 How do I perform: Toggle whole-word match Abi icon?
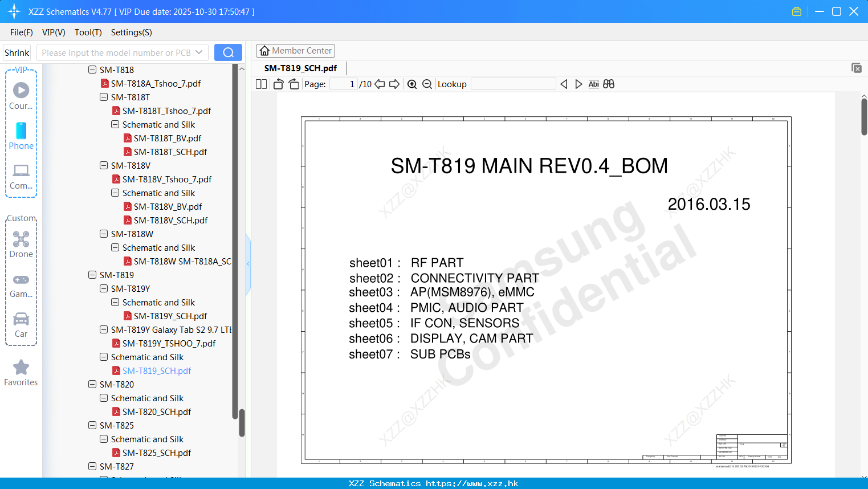coord(593,84)
